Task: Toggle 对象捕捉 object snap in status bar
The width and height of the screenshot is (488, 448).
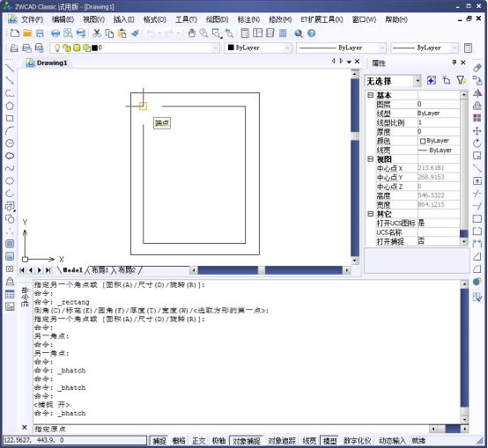Action: click(x=246, y=441)
